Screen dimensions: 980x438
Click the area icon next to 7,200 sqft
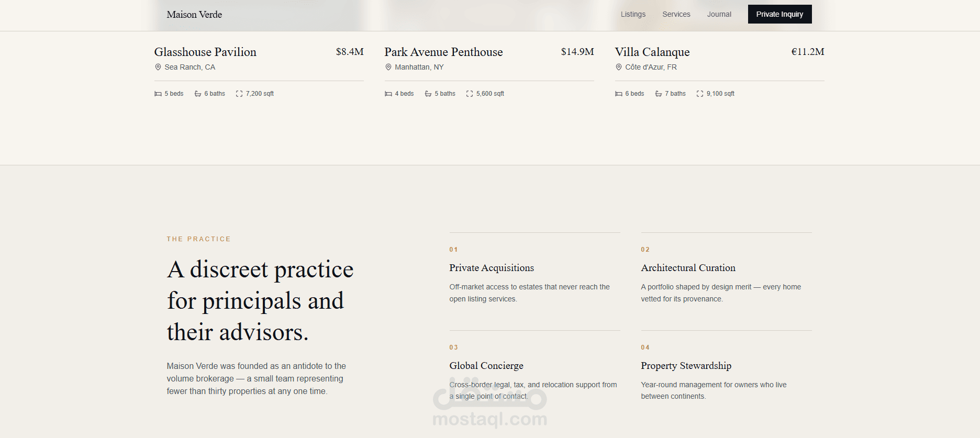click(239, 94)
